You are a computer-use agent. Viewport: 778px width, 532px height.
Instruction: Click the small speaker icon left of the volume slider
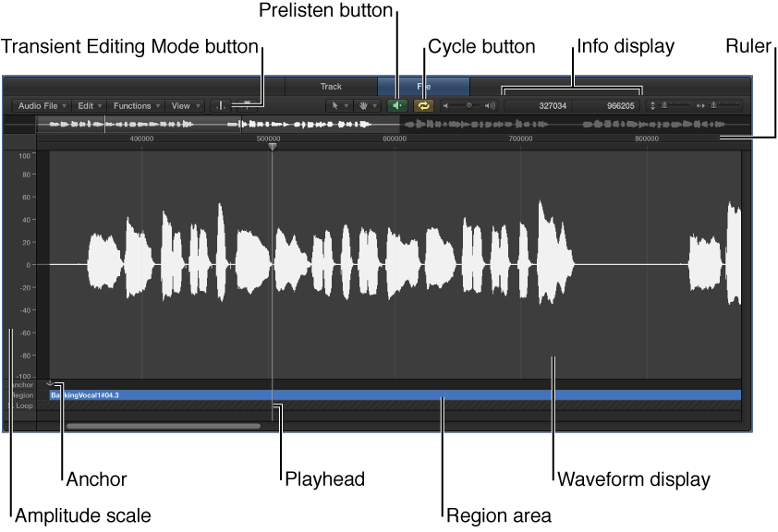coord(446,104)
